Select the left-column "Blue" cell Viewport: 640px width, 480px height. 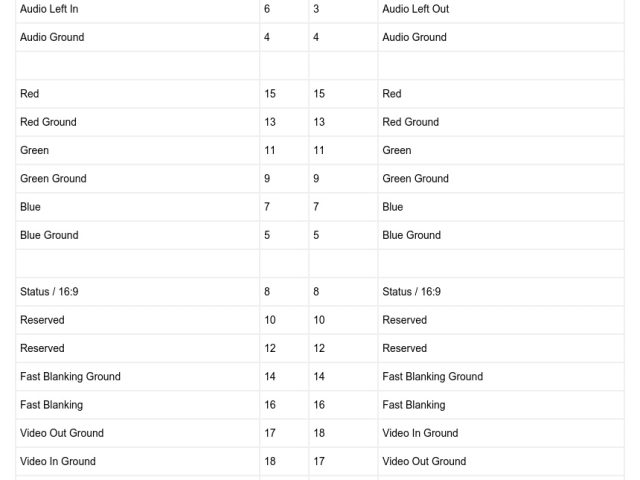click(x=30, y=207)
